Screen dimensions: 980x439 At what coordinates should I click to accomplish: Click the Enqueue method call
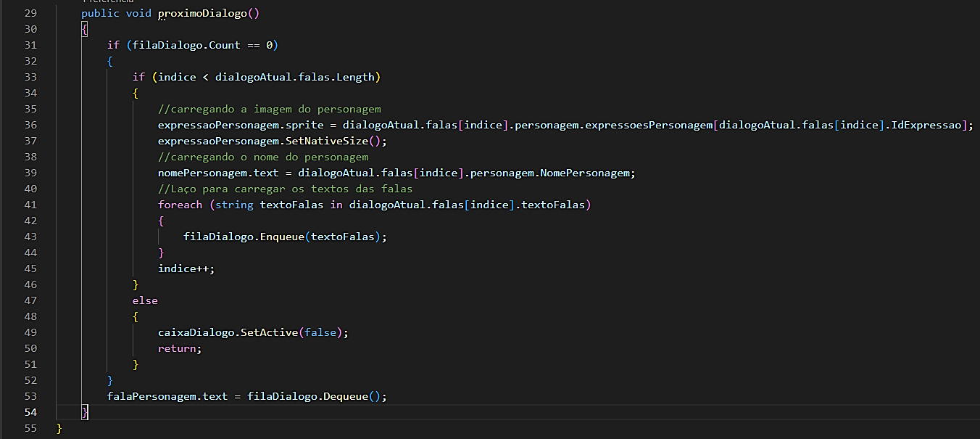tap(279, 237)
